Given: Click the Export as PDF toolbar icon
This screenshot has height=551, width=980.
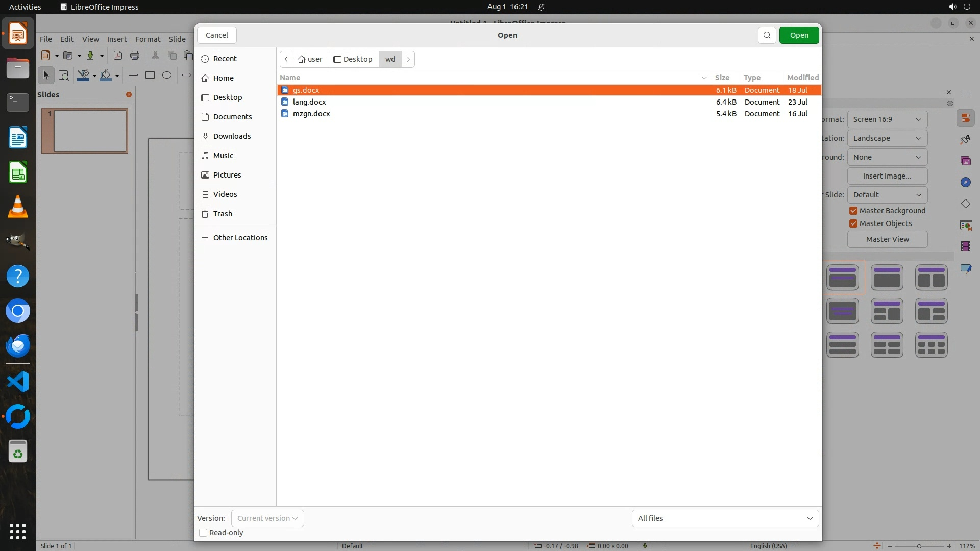Looking at the screenshot, I should (118, 56).
